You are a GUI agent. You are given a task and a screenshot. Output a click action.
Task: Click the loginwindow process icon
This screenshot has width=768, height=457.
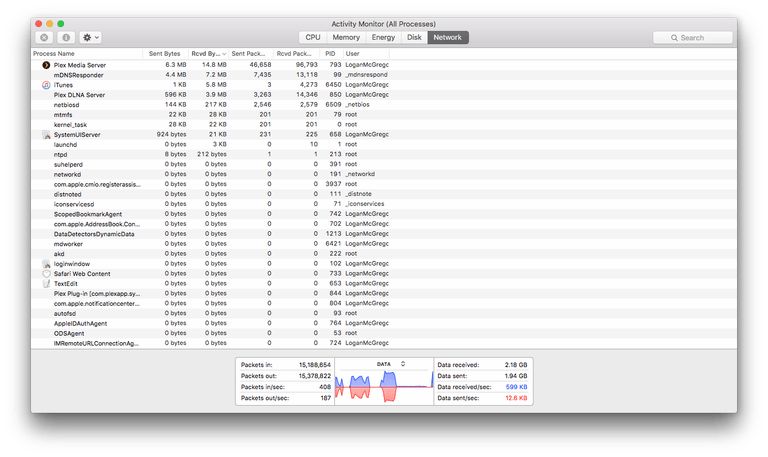coord(46,264)
